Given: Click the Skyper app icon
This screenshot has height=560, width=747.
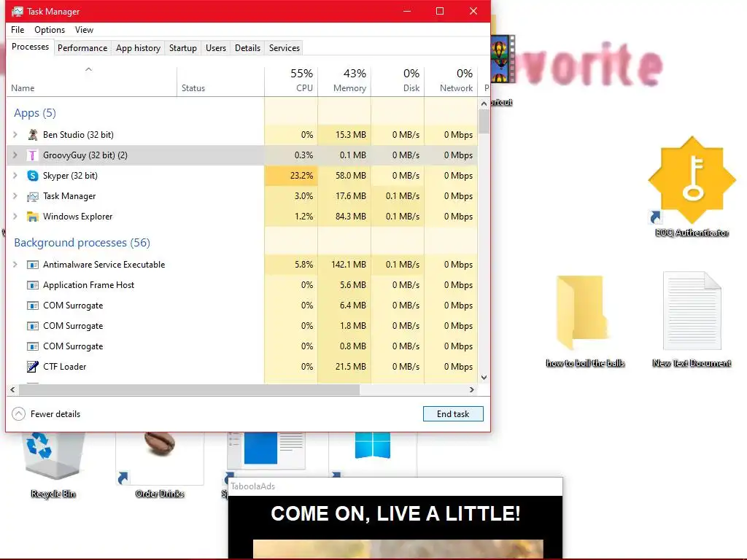Looking at the screenshot, I should click(x=32, y=176).
